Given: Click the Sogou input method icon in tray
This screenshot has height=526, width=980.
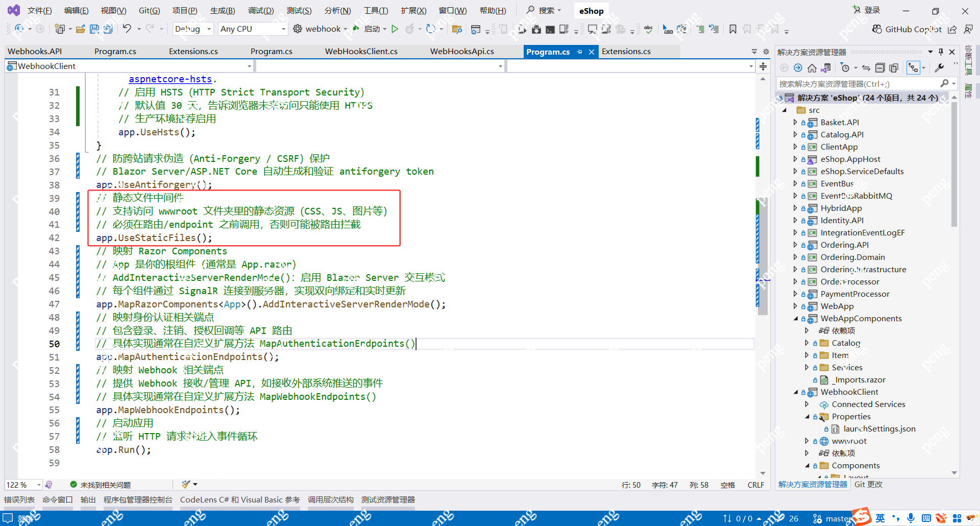Looking at the screenshot, I should tap(862, 516).
